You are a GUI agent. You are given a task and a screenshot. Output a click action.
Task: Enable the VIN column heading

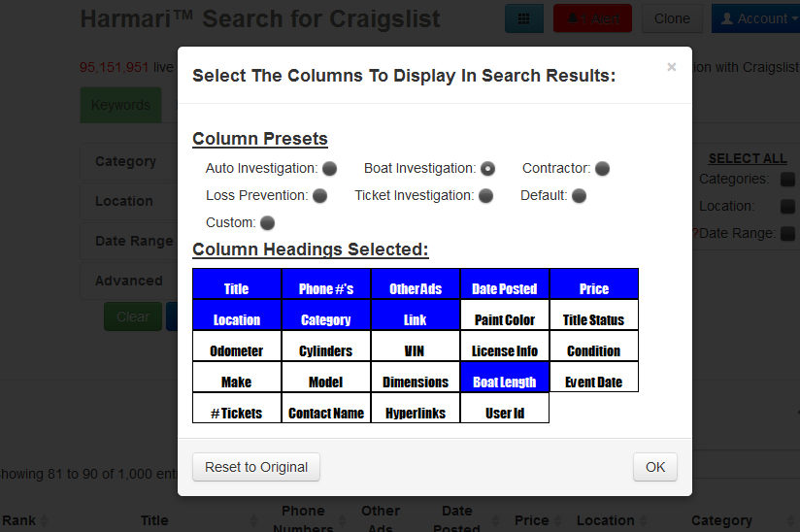click(416, 346)
